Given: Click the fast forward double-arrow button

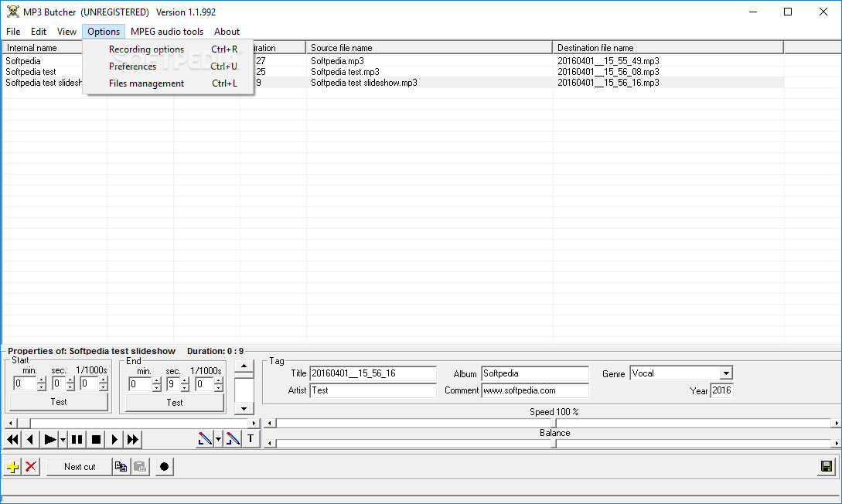Looking at the screenshot, I should (x=133, y=440).
